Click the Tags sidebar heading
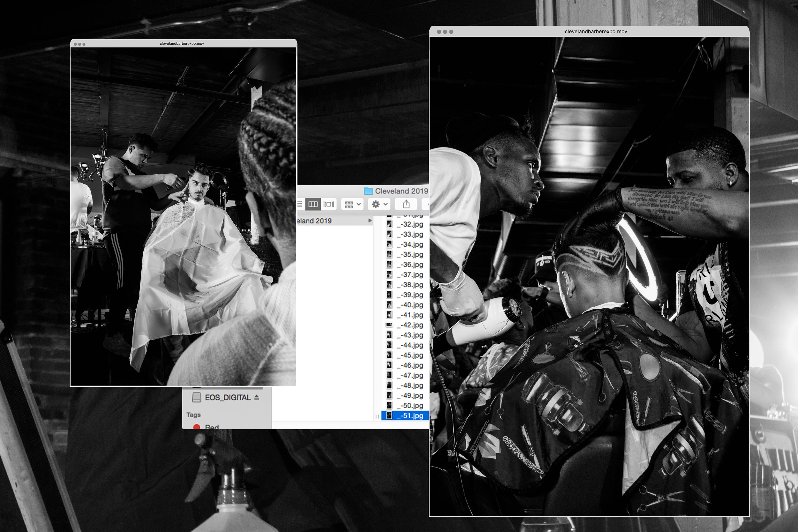This screenshot has width=798, height=532. [193, 415]
